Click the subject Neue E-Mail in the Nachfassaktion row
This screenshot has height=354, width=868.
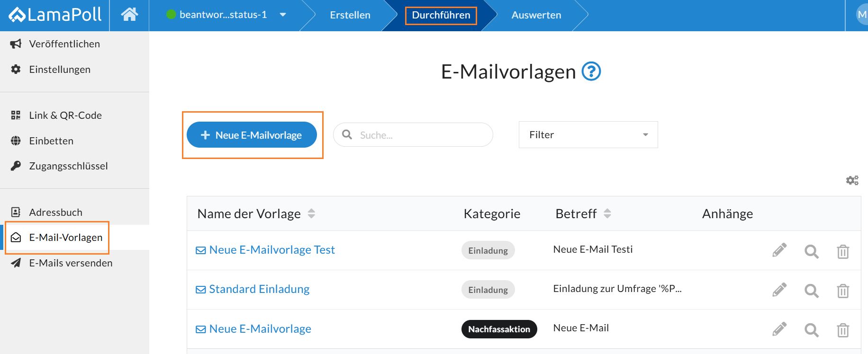tap(581, 328)
